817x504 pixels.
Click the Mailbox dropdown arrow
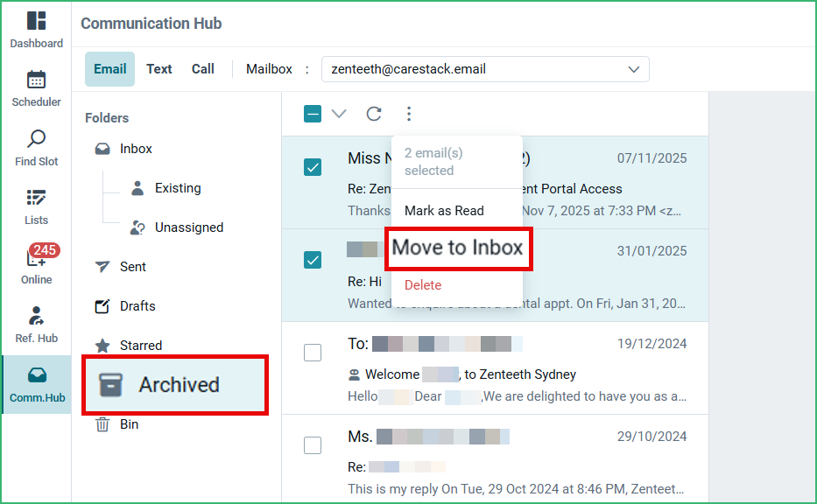(x=634, y=69)
